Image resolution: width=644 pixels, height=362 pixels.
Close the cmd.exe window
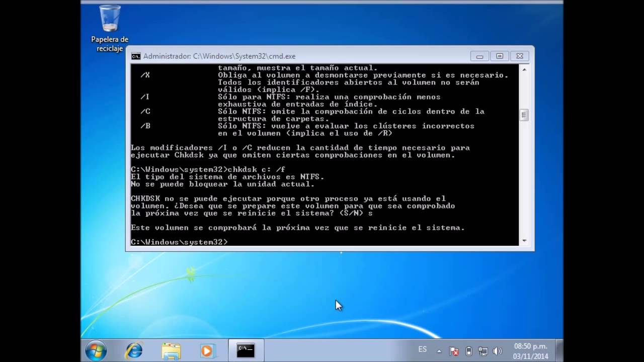(x=520, y=56)
